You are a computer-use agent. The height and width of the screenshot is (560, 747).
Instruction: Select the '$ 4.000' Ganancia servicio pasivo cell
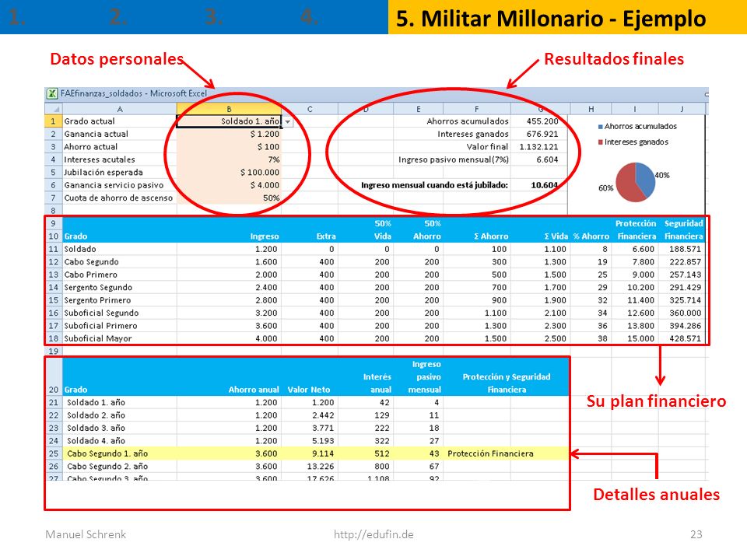point(229,185)
